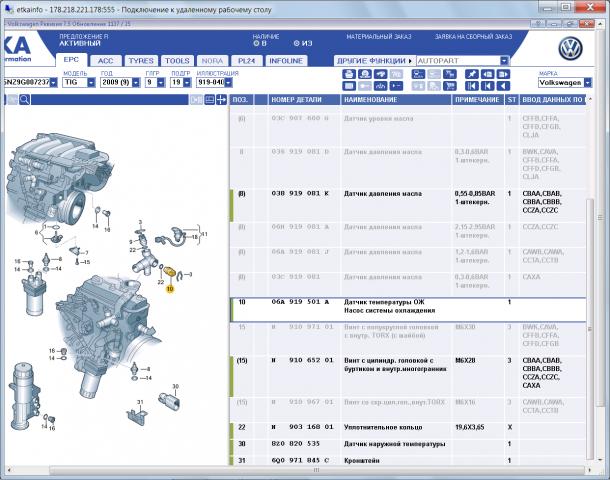The width and height of the screenshot is (610, 480).
Task: Jump to first entry with bar-arrow icon
Action: (487, 86)
